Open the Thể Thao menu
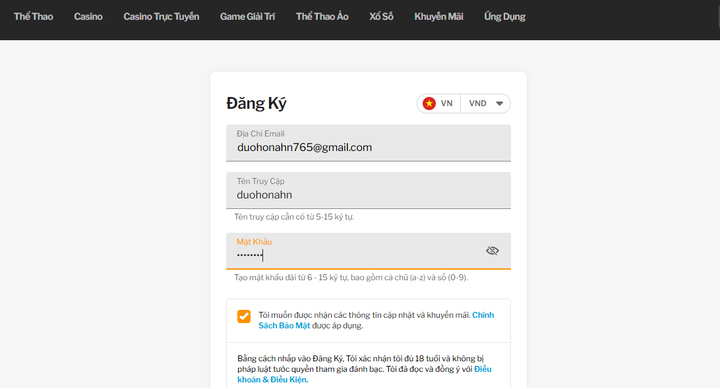The image size is (720, 389). (x=34, y=17)
